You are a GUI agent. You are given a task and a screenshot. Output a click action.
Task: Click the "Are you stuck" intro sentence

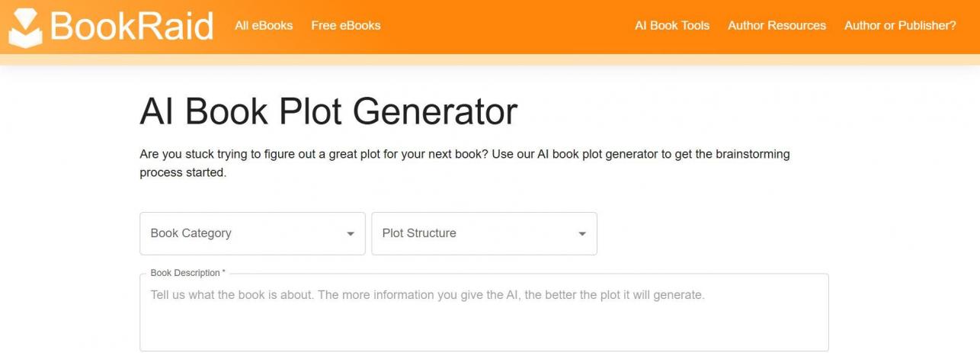(x=464, y=154)
